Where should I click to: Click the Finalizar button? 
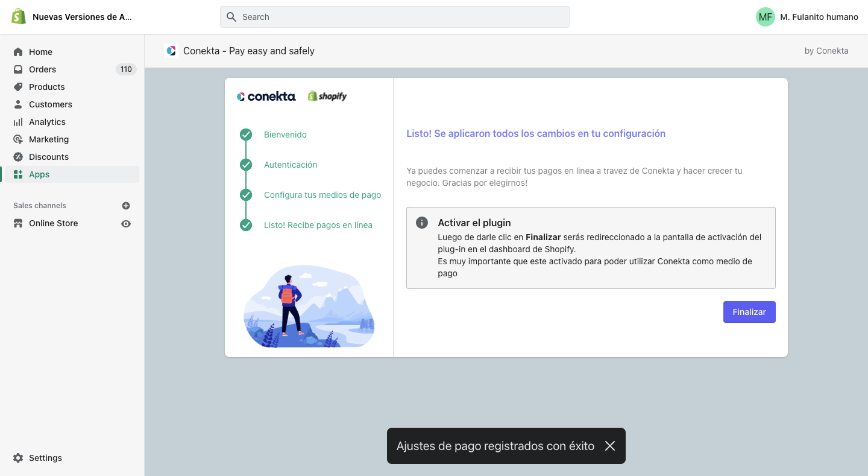click(749, 312)
